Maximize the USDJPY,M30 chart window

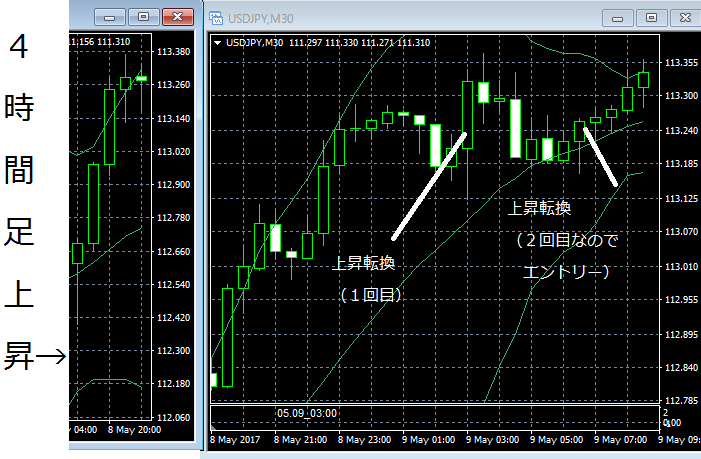pyautogui.click(x=651, y=18)
